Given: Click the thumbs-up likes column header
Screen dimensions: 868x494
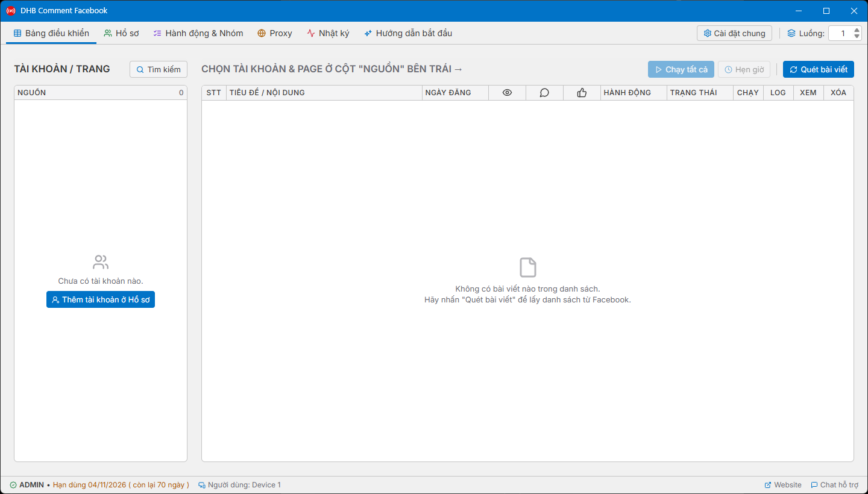Looking at the screenshot, I should pyautogui.click(x=582, y=93).
